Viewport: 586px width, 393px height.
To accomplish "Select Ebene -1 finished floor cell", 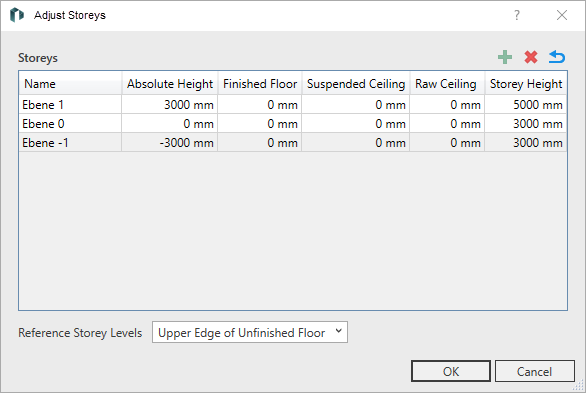I will point(260,143).
